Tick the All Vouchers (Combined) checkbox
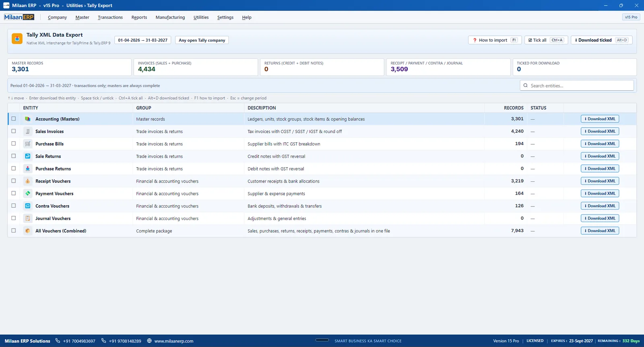 click(x=14, y=231)
